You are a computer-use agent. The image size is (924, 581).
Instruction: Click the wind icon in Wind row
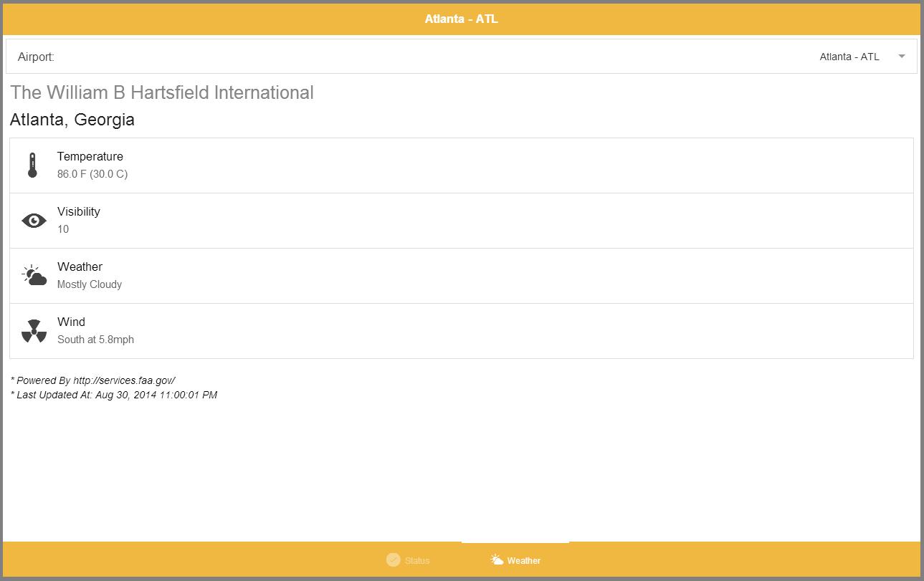click(34, 331)
